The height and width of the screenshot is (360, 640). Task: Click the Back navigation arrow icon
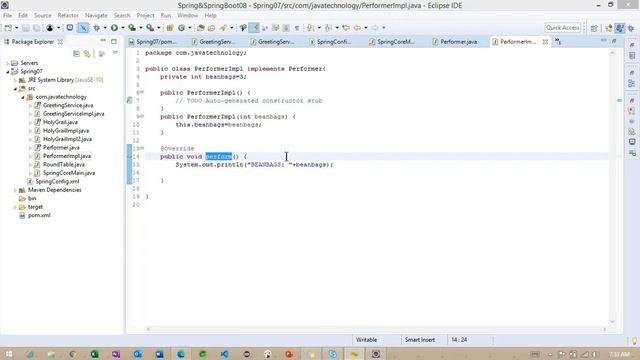(x=357, y=28)
